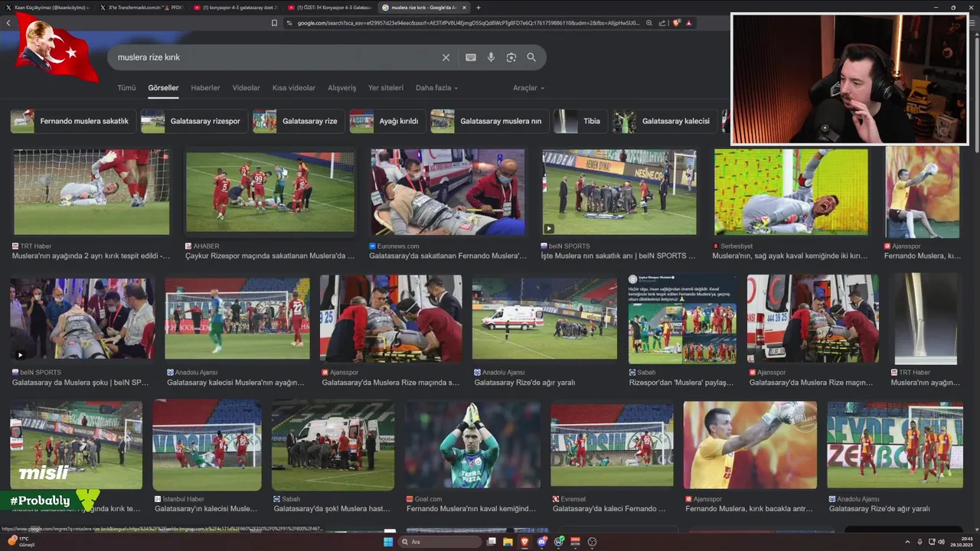This screenshot has width=980, height=551.
Task: Switch to the Alışveriş tab
Action: click(x=342, y=88)
